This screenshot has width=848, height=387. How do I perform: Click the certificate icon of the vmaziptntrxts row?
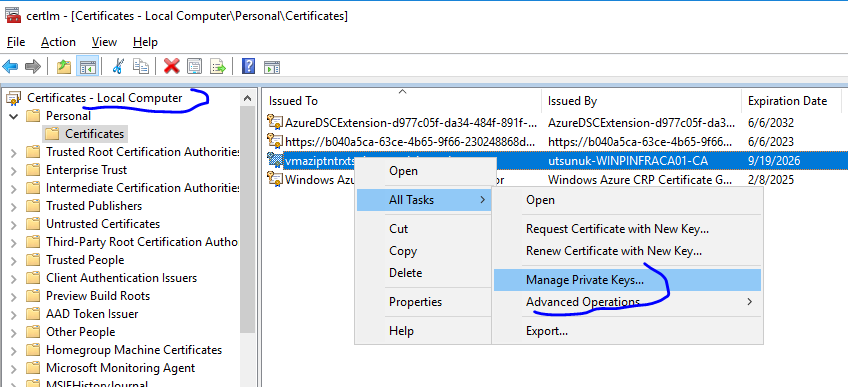pyautogui.click(x=275, y=161)
